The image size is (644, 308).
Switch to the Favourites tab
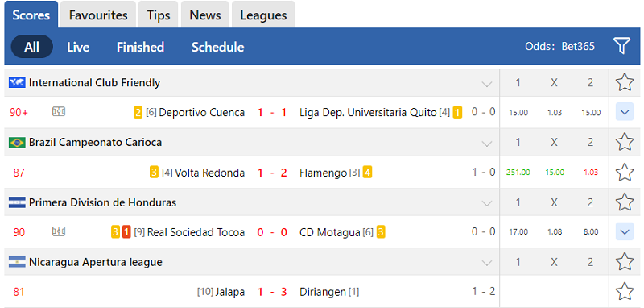coord(98,15)
